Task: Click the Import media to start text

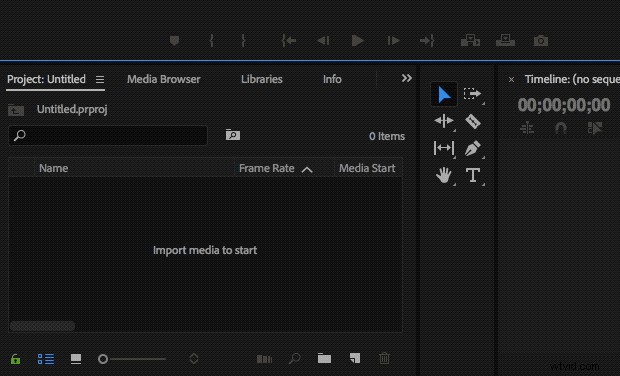Action: point(205,250)
